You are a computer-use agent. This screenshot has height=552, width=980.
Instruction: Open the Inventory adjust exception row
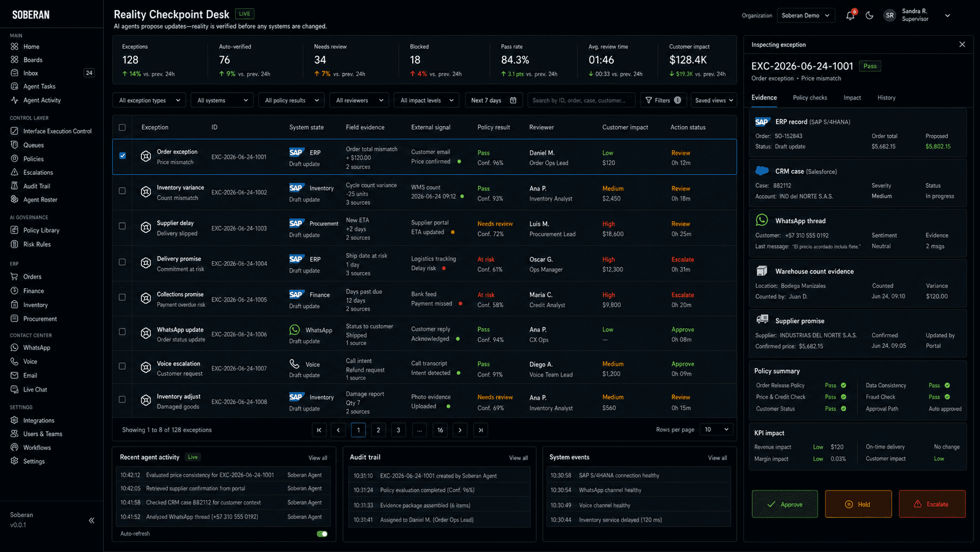[424, 401]
